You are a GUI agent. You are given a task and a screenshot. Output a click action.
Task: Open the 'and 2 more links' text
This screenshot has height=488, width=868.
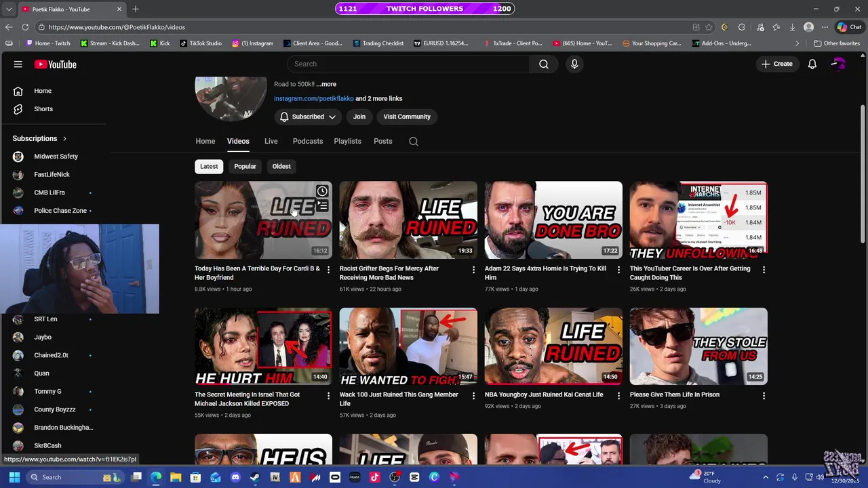pyautogui.click(x=379, y=98)
